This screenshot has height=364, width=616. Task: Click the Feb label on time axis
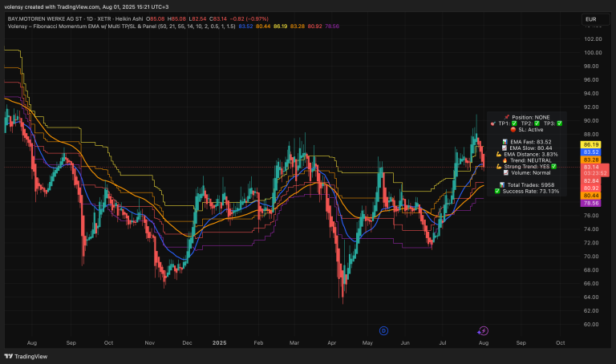258,343
